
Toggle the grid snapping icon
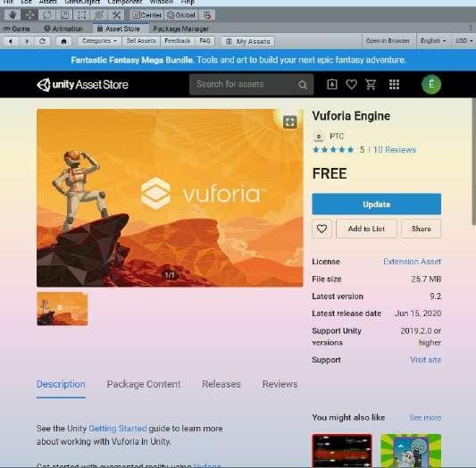pyautogui.click(x=208, y=15)
